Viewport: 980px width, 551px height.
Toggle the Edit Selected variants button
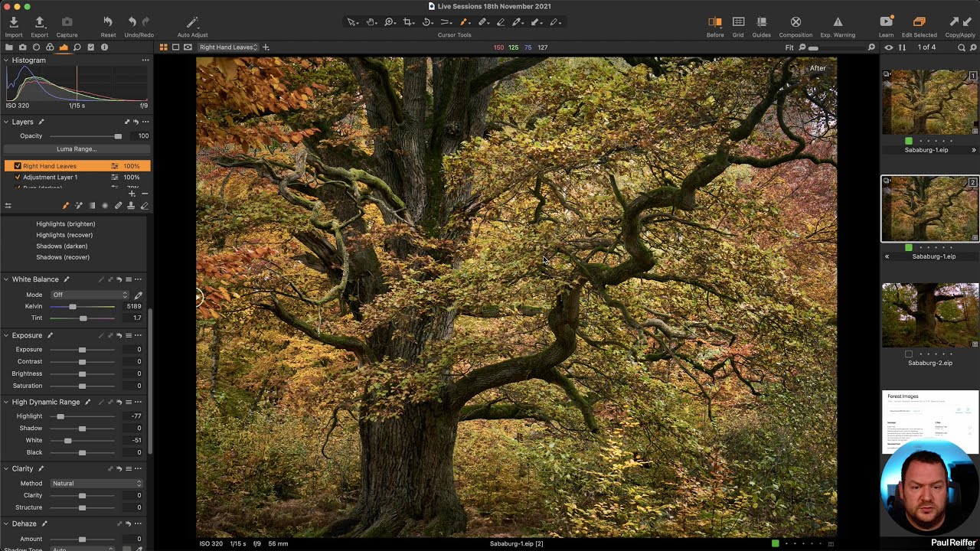click(919, 22)
